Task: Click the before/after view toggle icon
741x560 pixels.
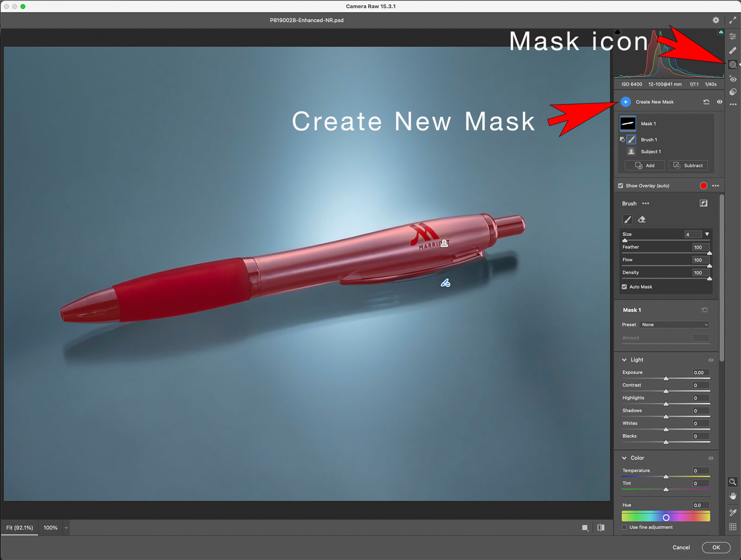Action: [x=601, y=528]
